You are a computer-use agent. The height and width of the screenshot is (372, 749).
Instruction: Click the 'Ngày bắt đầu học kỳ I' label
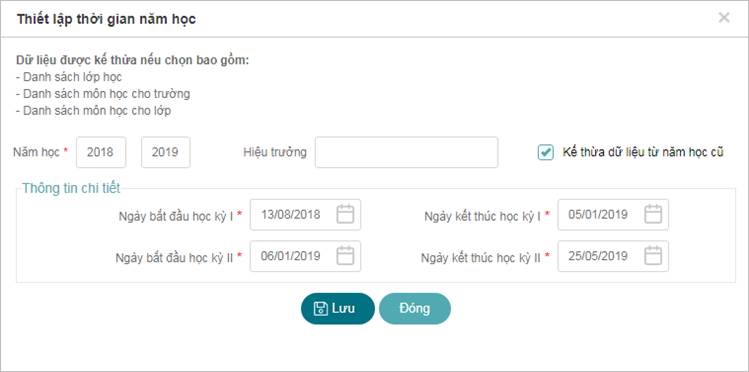pyautogui.click(x=176, y=216)
